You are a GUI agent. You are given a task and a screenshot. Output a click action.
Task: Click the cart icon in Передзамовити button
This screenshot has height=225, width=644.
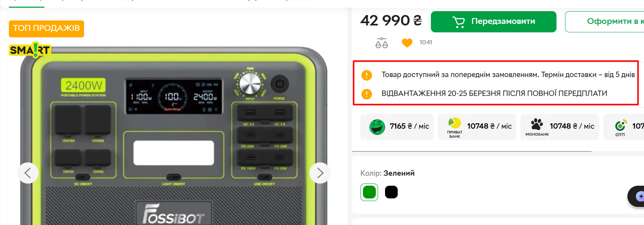[x=459, y=22]
